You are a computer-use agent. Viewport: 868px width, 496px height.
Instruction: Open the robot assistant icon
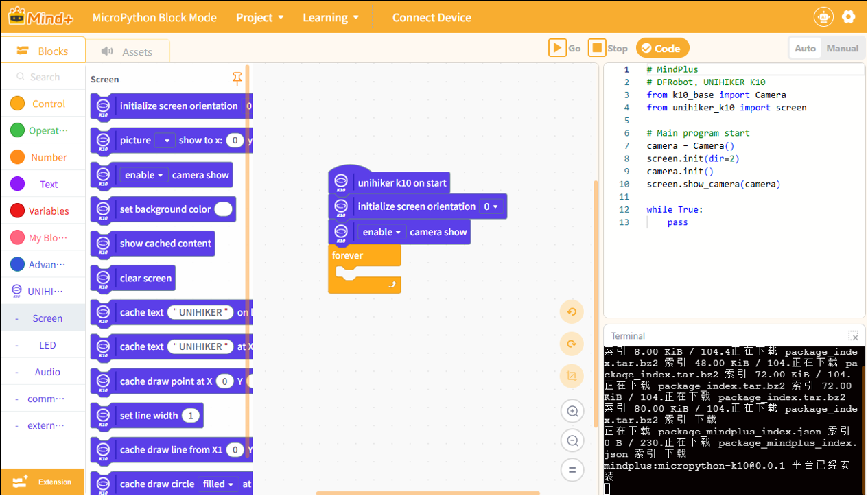click(823, 17)
